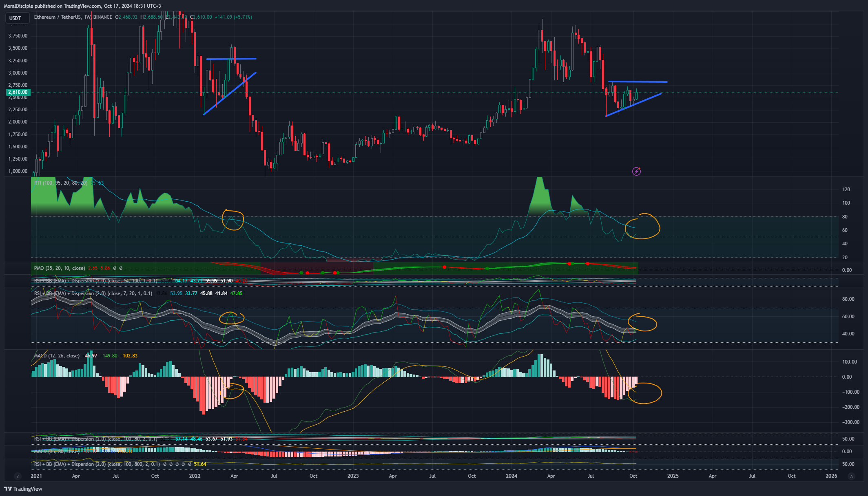Click the 2026 label on time axis
Screen dimensions: 868x496
point(831,476)
